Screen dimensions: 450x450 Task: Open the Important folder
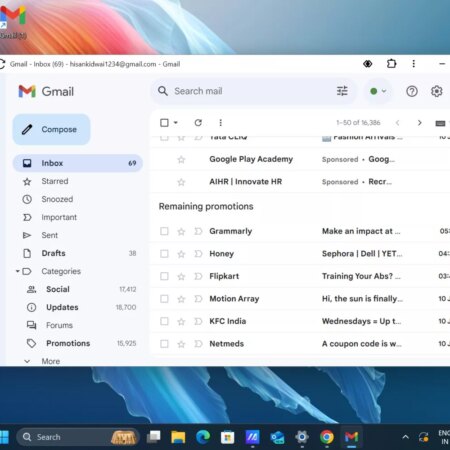[78, 217]
